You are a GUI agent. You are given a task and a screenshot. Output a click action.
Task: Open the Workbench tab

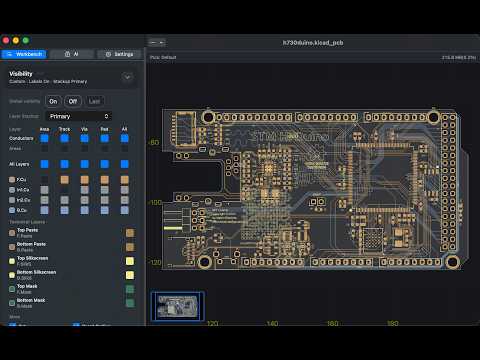point(24,54)
